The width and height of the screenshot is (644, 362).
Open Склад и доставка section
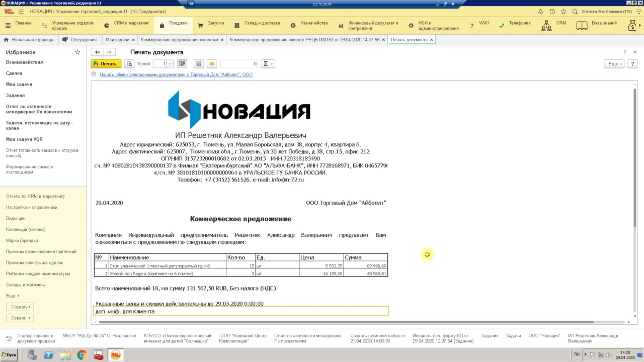(257, 24)
